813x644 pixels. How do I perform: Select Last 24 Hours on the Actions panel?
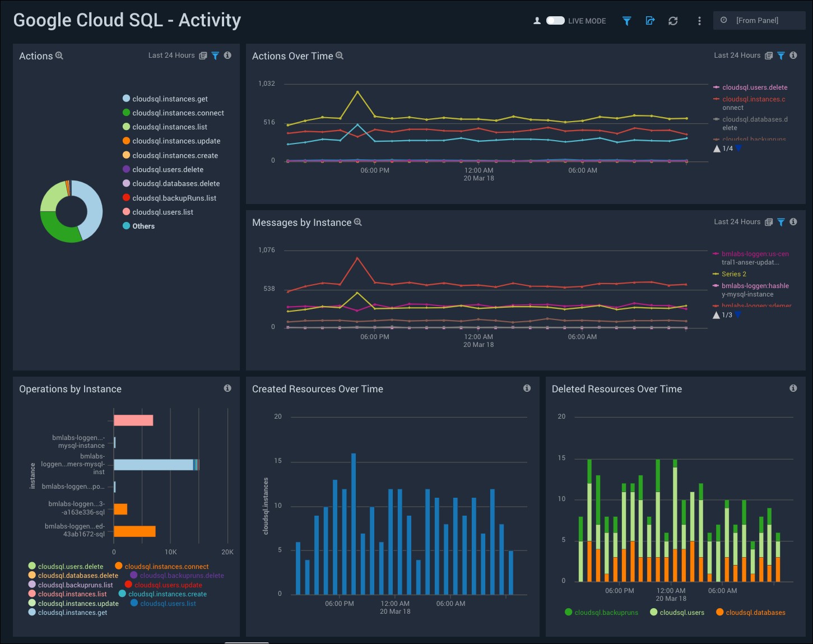coord(171,55)
